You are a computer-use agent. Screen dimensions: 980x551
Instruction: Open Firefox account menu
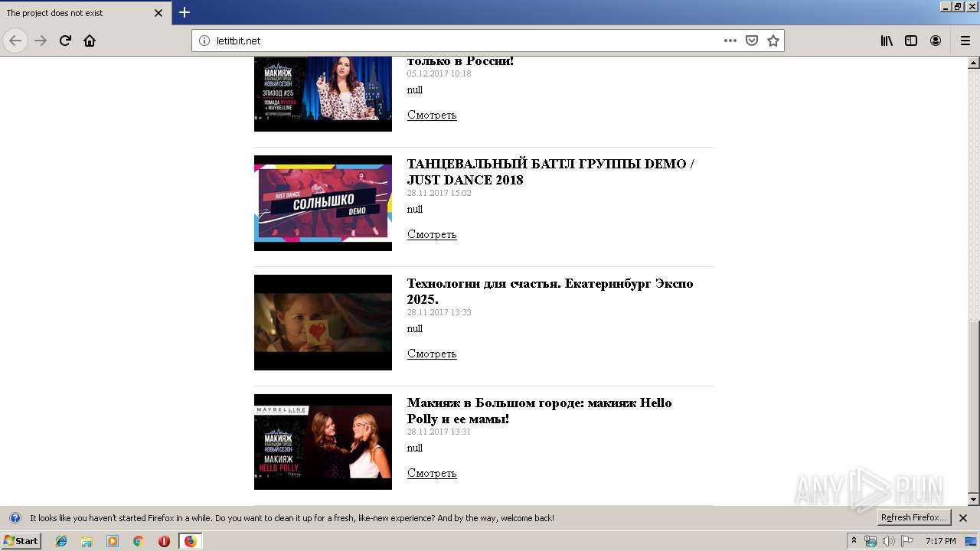(x=936, y=41)
